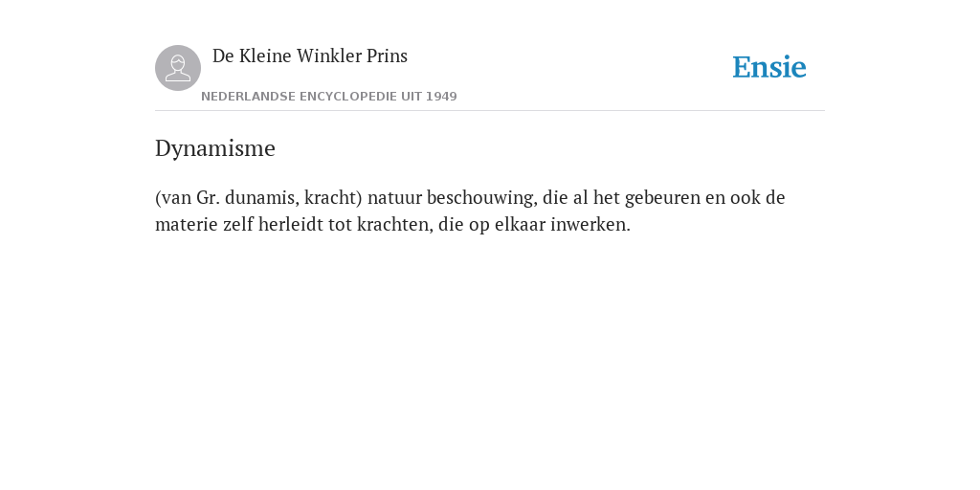Open the blue Ensie logo

click(769, 67)
